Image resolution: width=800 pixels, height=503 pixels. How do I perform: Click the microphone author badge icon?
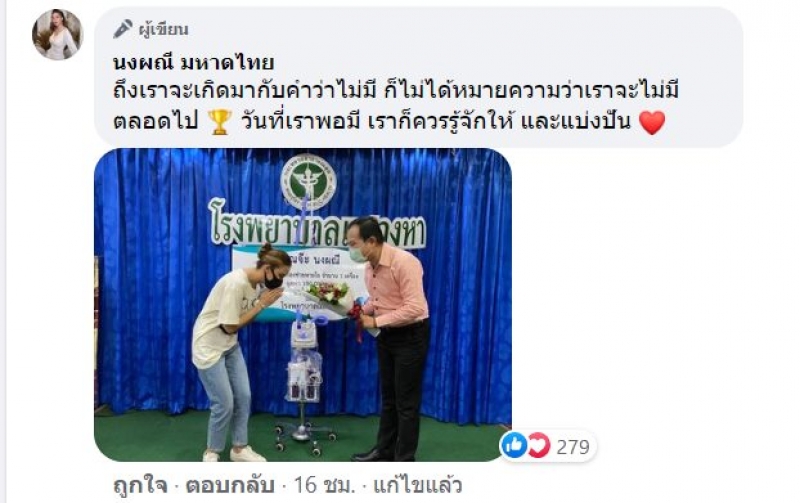122,29
